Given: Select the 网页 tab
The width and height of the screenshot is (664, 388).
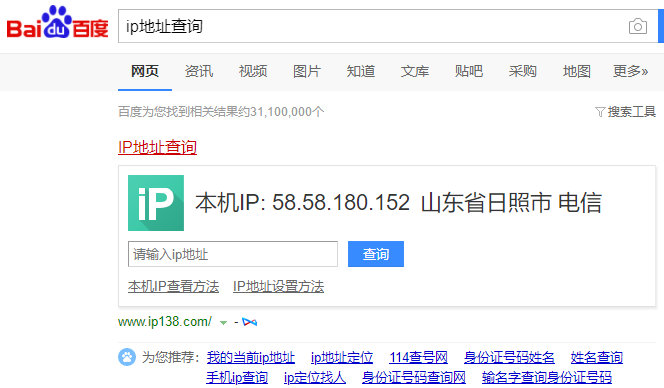Looking at the screenshot, I should coord(145,71).
